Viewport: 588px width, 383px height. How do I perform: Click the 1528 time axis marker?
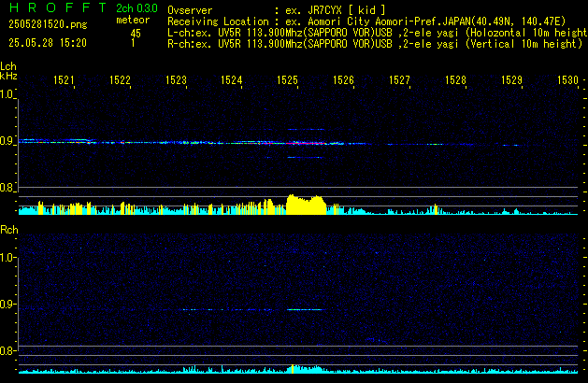455,80
